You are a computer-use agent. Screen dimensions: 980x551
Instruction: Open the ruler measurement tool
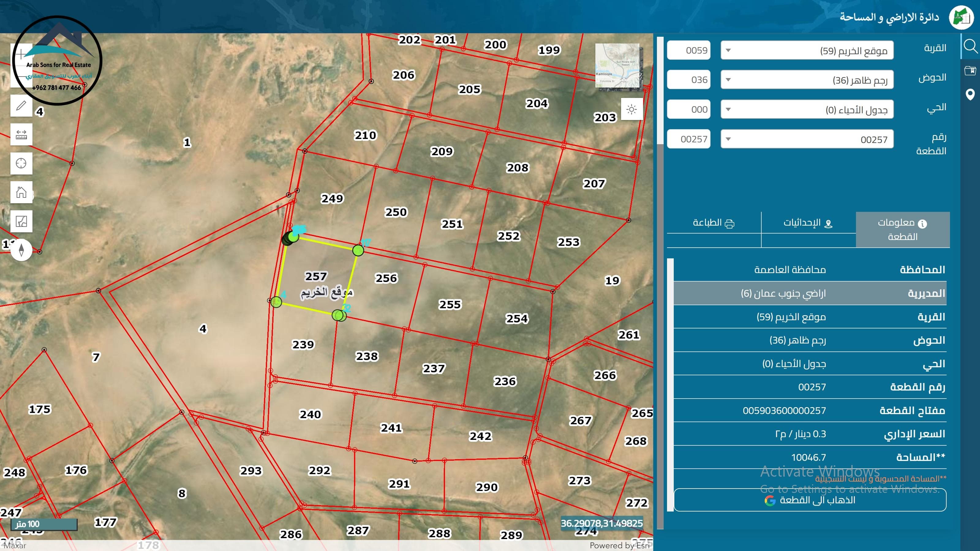(x=21, y=134)
